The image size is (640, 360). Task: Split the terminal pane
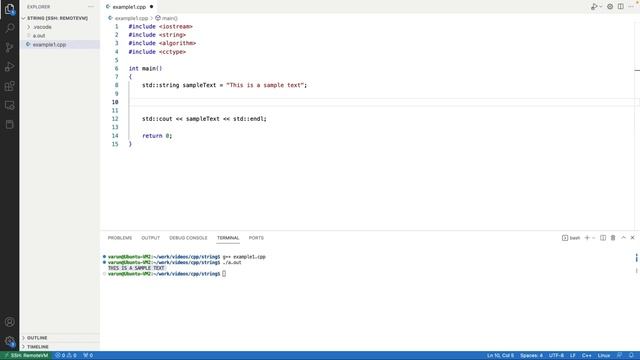pyautogui.click(x=603, y=238)
